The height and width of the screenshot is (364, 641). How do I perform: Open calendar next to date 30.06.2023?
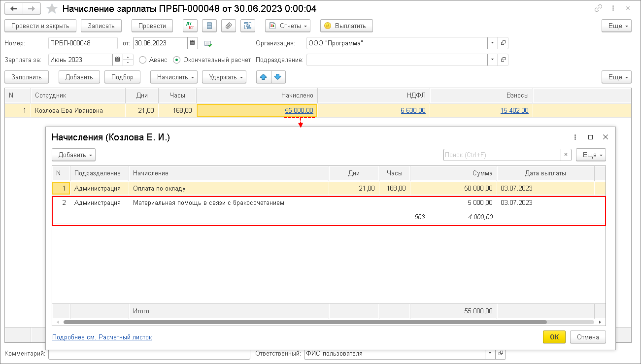coord(193,43)
